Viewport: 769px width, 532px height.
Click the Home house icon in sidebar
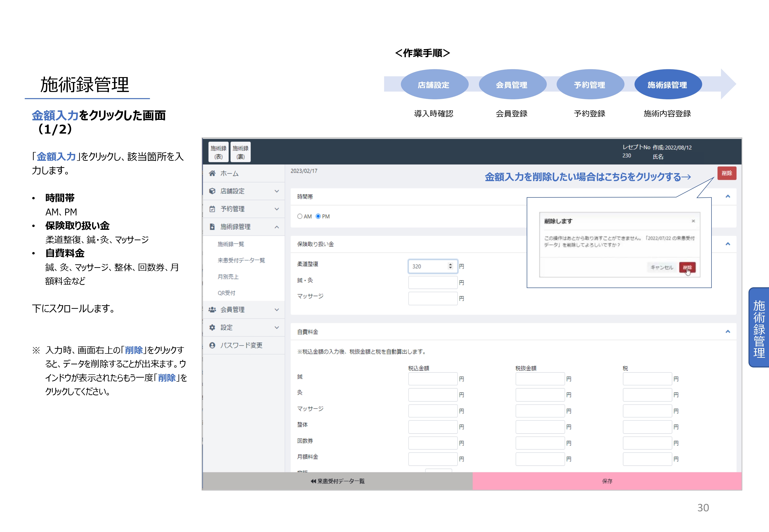212,173
